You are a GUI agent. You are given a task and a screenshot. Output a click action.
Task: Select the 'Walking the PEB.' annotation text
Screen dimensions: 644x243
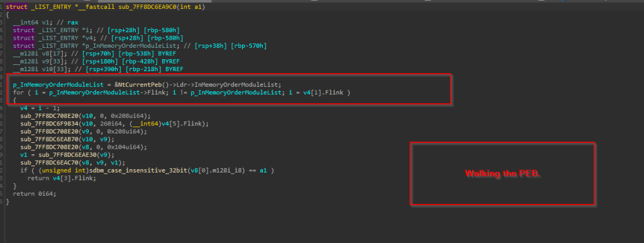click(502, 174)
